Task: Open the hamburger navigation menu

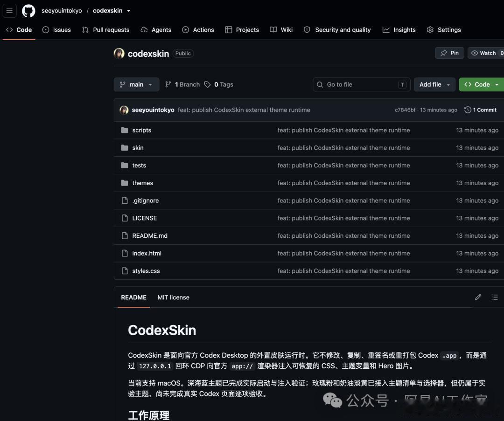Action: coord(9,11)
